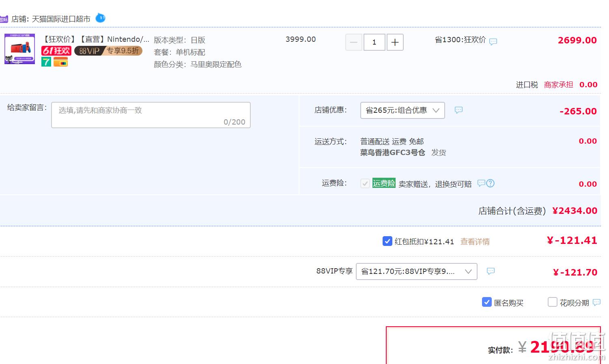The height and width of the screenshot is (364, 609).
Task: Click the item price 2699.00
Action: coord(577,40)
